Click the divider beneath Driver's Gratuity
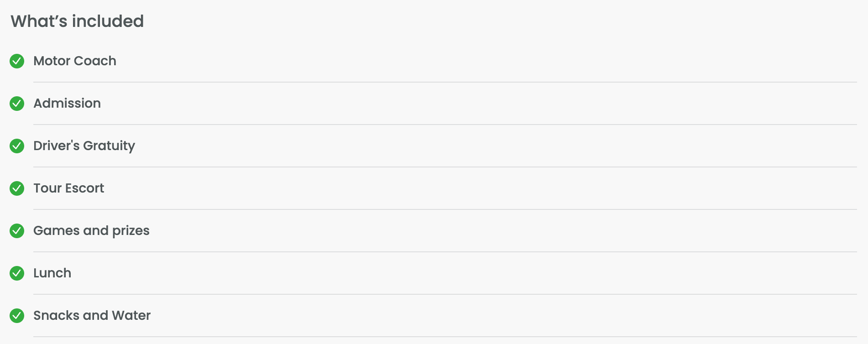This screenshot has height=344, width=868. click(x=445, y=167)
